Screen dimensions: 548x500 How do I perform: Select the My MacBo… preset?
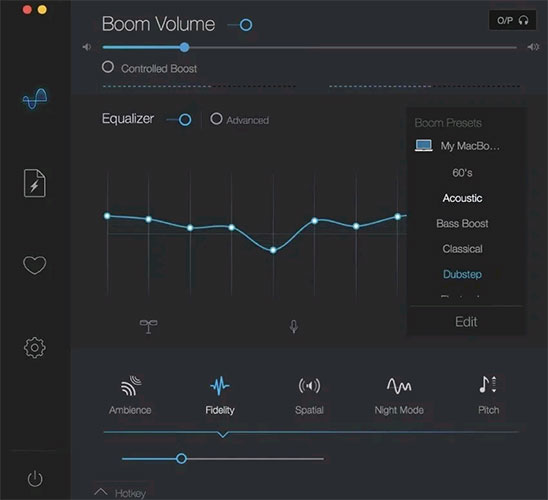tap(470, 146)
